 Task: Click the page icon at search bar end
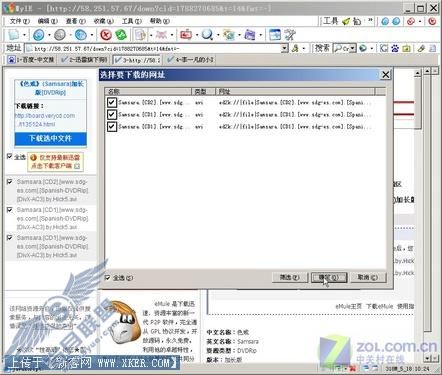(432, 49)
